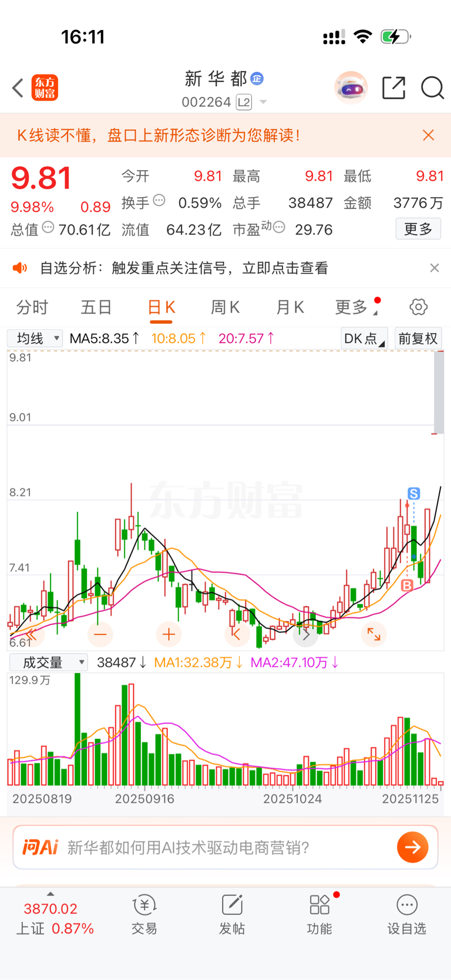
Task: Zoom in chart with plus button
Action: point(169,634)
